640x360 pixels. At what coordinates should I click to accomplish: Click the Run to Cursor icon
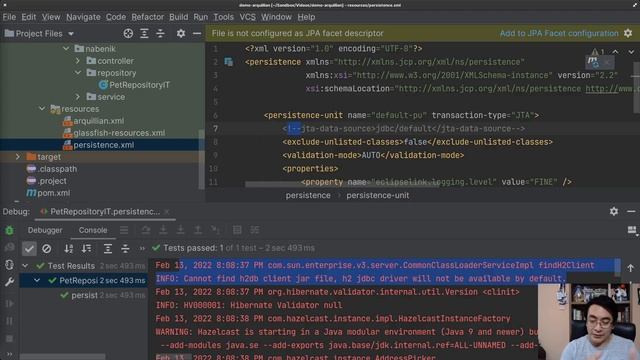[216, 230]
